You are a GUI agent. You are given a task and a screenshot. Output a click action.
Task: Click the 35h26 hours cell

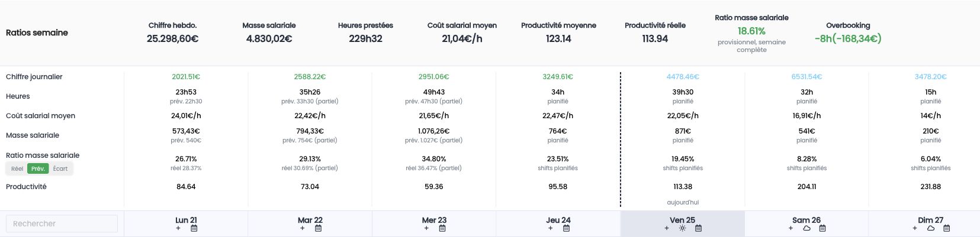point(310,92)
